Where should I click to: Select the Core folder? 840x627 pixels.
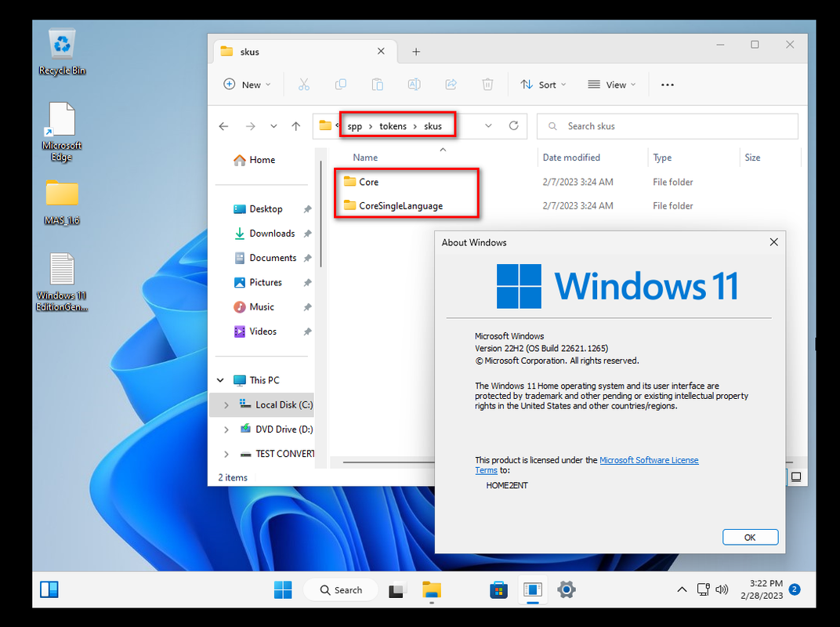point(368,182)
